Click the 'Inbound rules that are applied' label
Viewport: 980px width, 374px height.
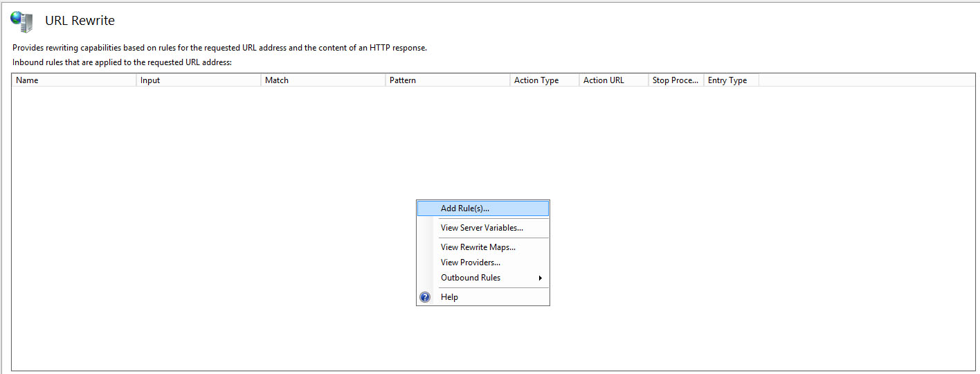coord(122,62)
